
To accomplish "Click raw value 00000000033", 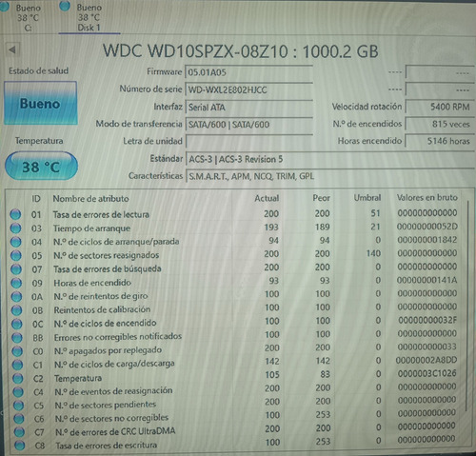I will (427, 347).
